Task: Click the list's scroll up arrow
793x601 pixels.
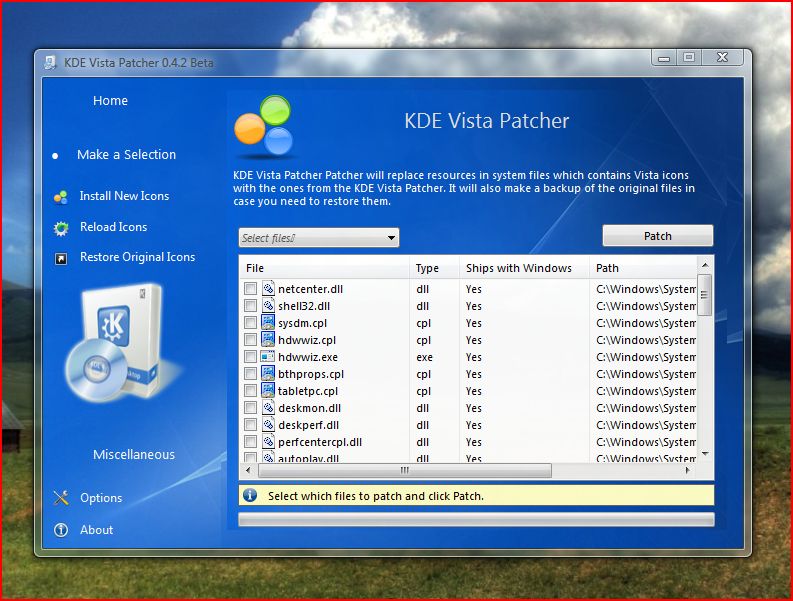Action: pos(705,265)
